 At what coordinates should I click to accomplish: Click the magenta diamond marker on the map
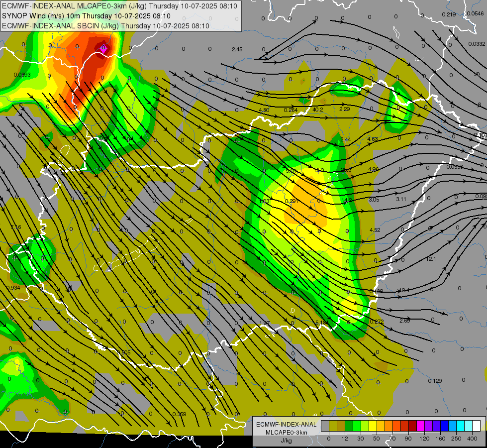(104, 48)
